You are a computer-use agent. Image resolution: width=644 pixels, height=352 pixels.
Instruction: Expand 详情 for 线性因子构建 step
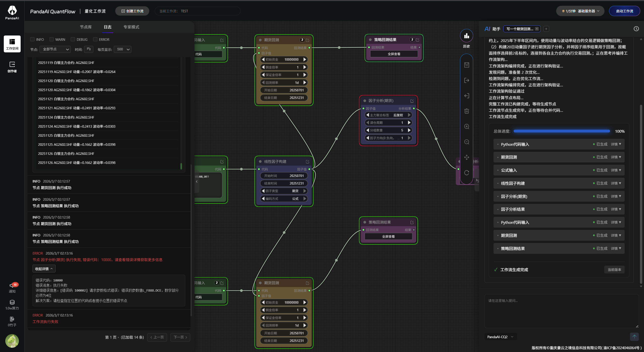[616, 183]
